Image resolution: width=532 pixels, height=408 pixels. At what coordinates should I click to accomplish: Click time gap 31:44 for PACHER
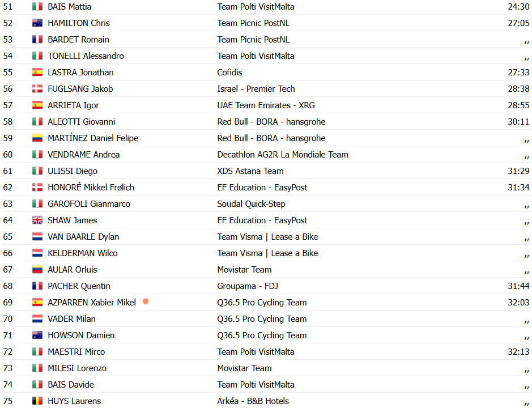(x=518, y=286)
